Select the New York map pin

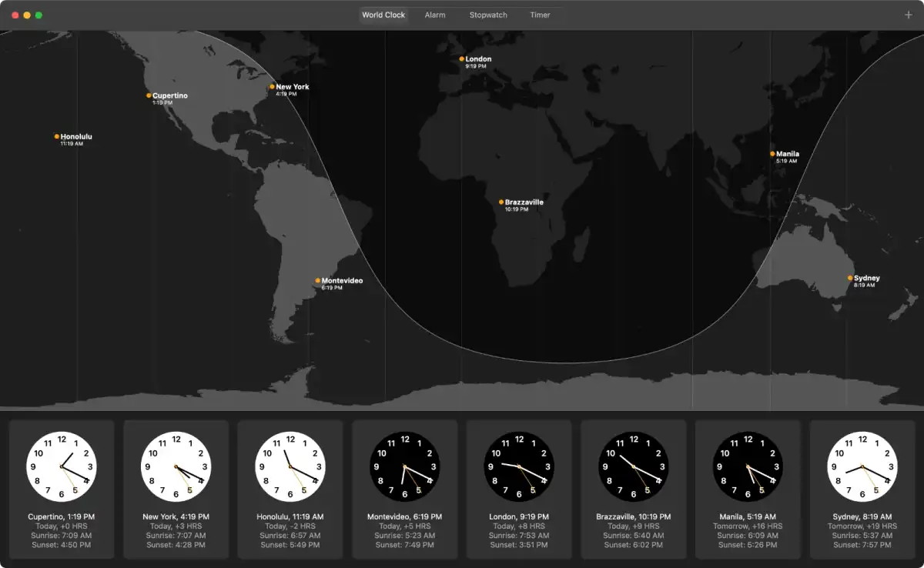[x=272, y=87]
